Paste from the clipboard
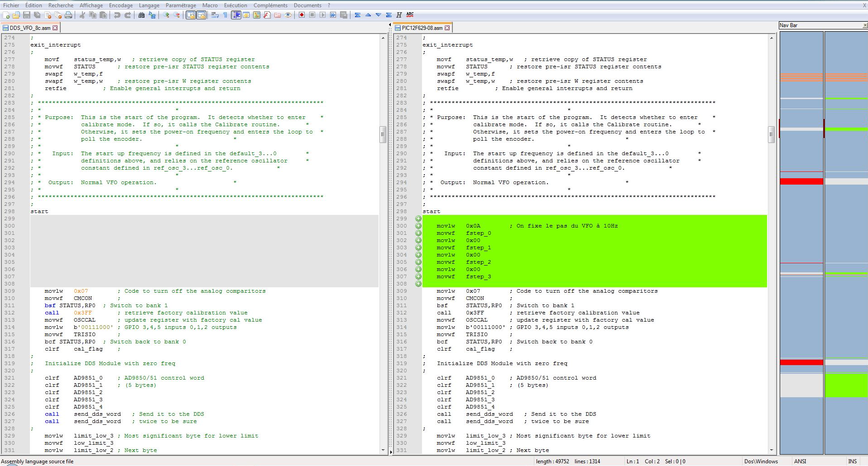The height and width of the screenshot is (466, 868). (x=103, y=15)
